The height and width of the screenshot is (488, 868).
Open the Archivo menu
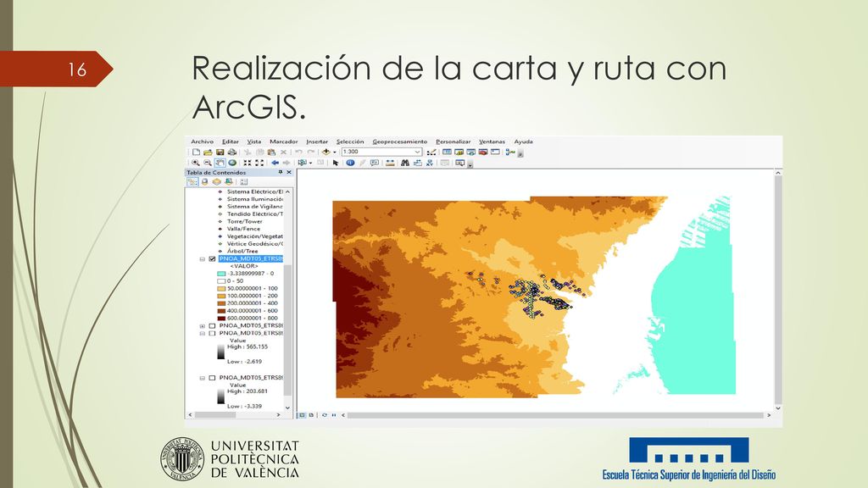coord(202,141)
